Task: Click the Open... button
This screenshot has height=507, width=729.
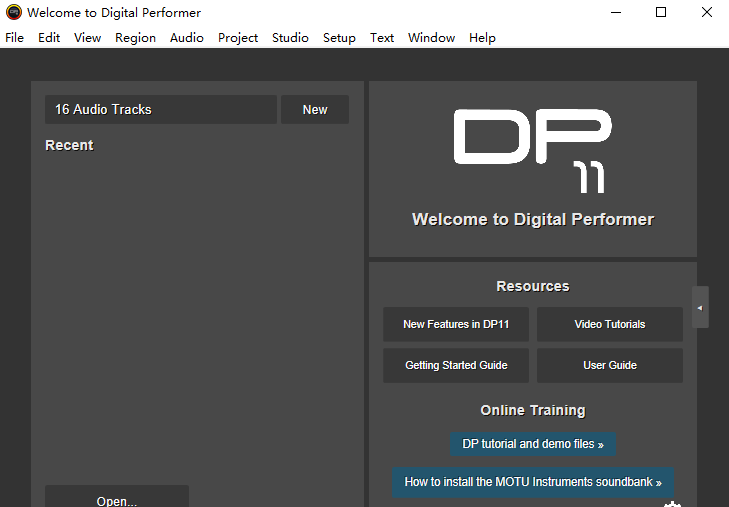Action: click(117, 496)
